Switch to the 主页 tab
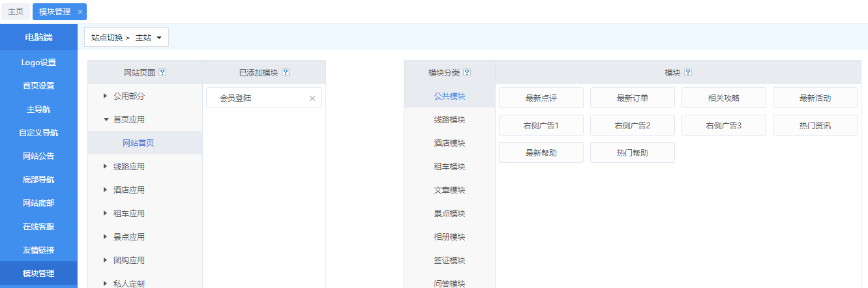868x288 pixels. 16,12
